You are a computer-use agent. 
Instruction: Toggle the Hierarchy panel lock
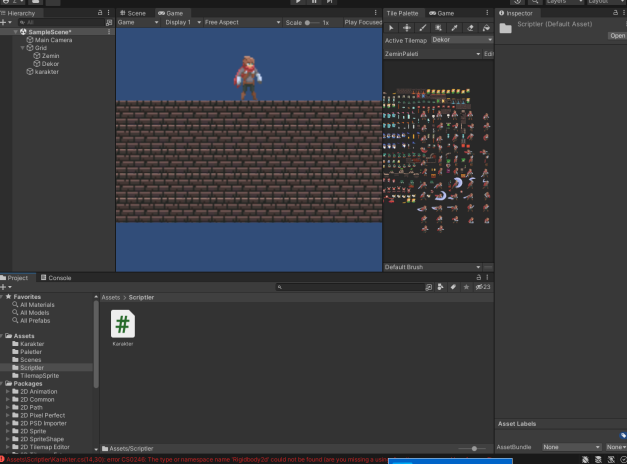(100, 13)
